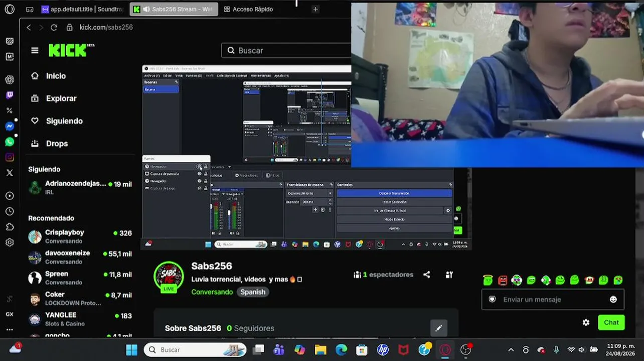
Task: Open Twitch in the Opera sidebar
Action: (10, 95)
